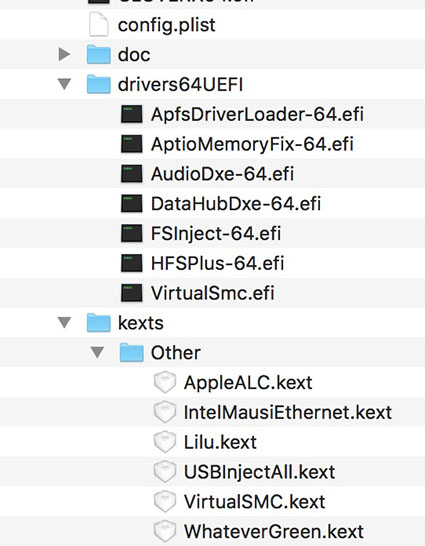Select VirtualSmc.efi file name
Screen dimensions: 425x546
coord(213,293)
